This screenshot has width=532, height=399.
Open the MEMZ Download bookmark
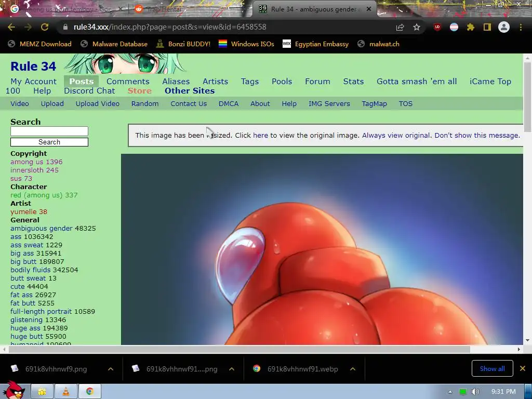tap(39, 44)
